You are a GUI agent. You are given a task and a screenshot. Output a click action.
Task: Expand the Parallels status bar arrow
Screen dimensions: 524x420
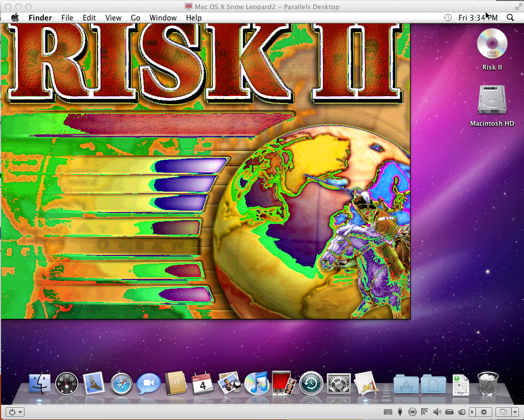click(472, 412)
